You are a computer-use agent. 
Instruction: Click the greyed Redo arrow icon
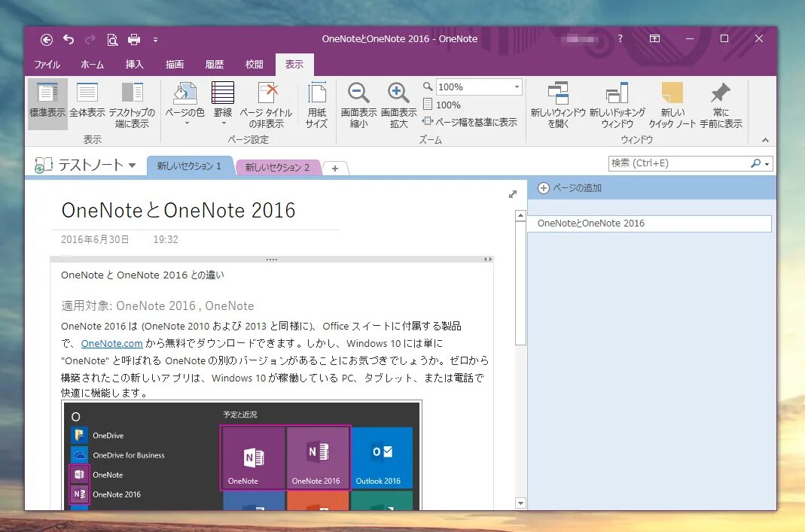point(90,39)
